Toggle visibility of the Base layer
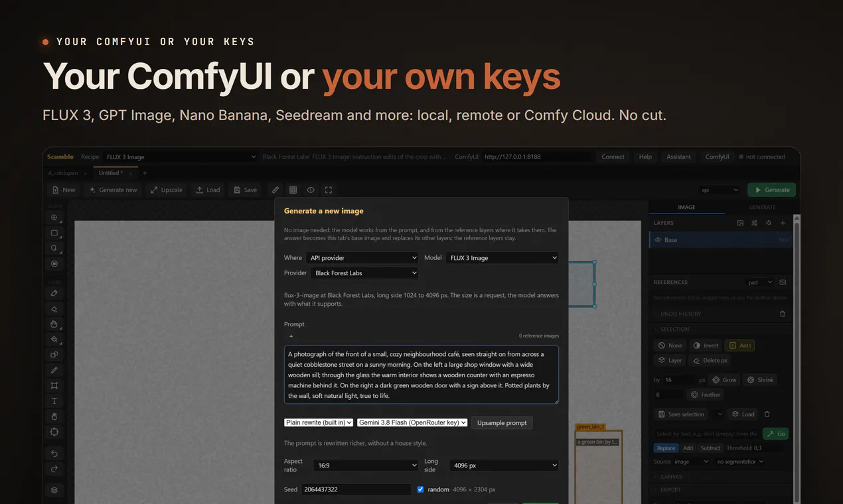The height and width of the screenshot is (504, 843). [x=658, y=240]
